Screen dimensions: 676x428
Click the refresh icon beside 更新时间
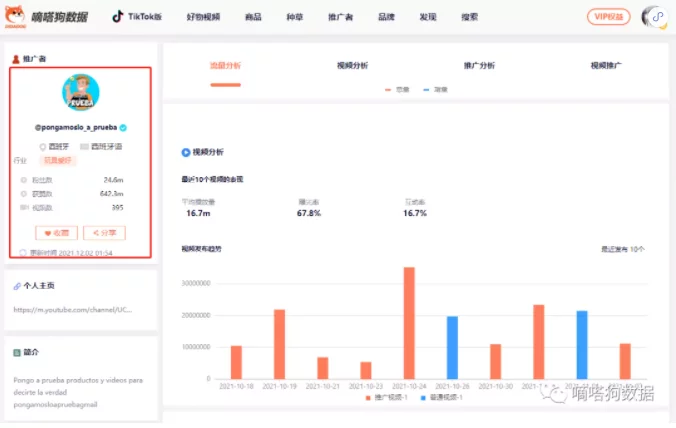tap(23, 253)
